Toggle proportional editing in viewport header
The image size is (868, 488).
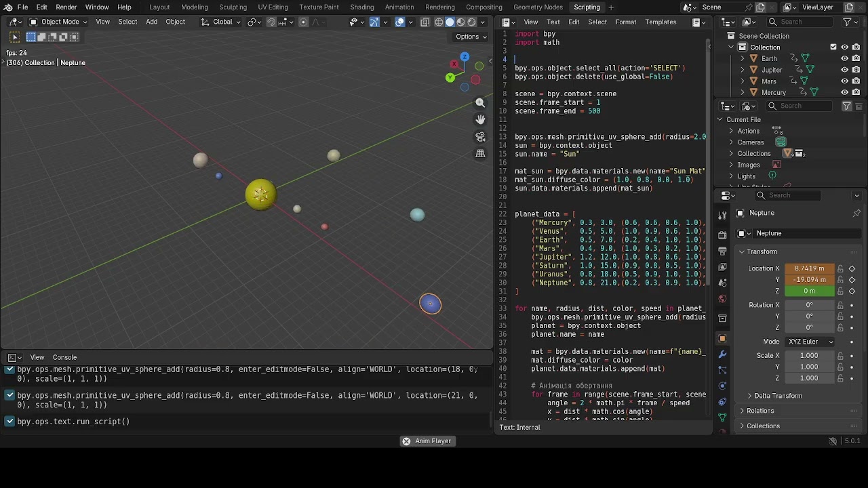click(x=303, y=22)
